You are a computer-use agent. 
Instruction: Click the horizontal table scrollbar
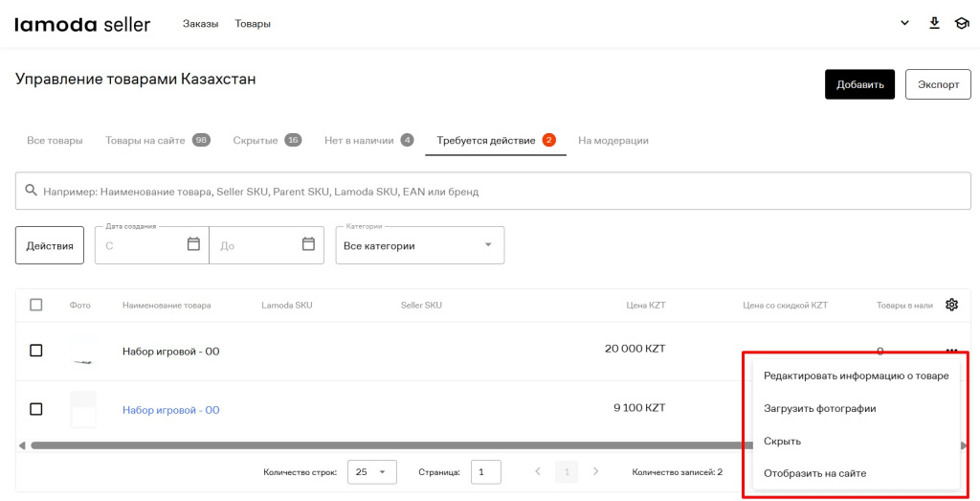coord(383,445)
